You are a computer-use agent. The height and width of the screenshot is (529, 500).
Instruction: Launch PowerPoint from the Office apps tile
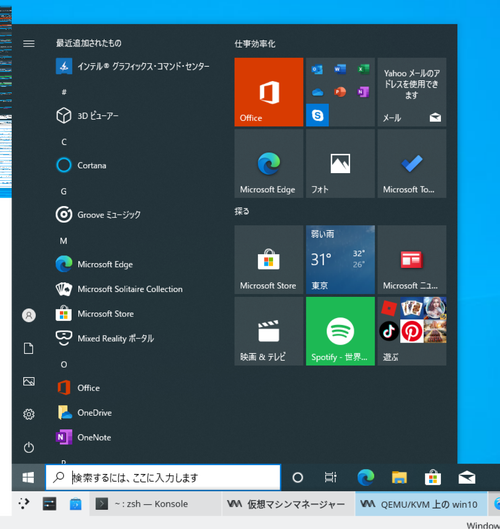coord(340,92)
